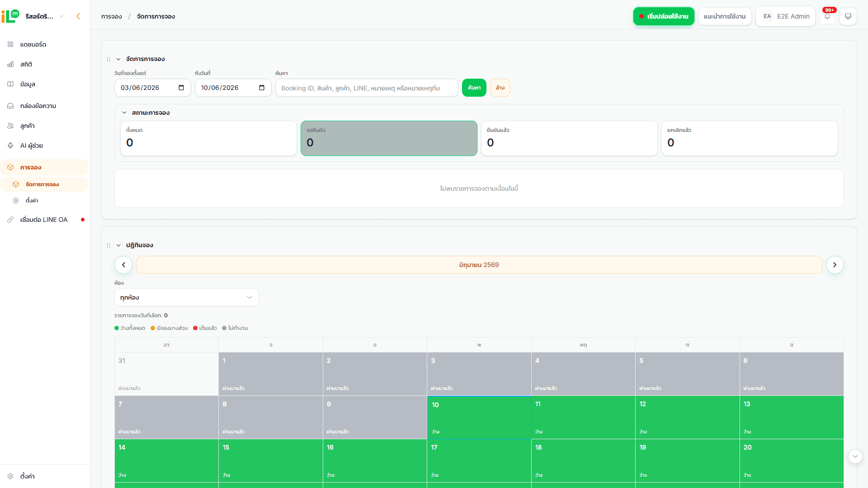868x488 pixels.
Task: Click the green ค้นหา search button
Action: click(474, 88)
